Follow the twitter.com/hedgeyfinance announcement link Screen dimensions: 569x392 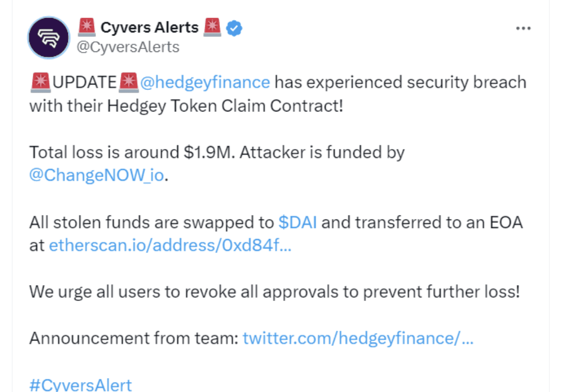[358, 338]
